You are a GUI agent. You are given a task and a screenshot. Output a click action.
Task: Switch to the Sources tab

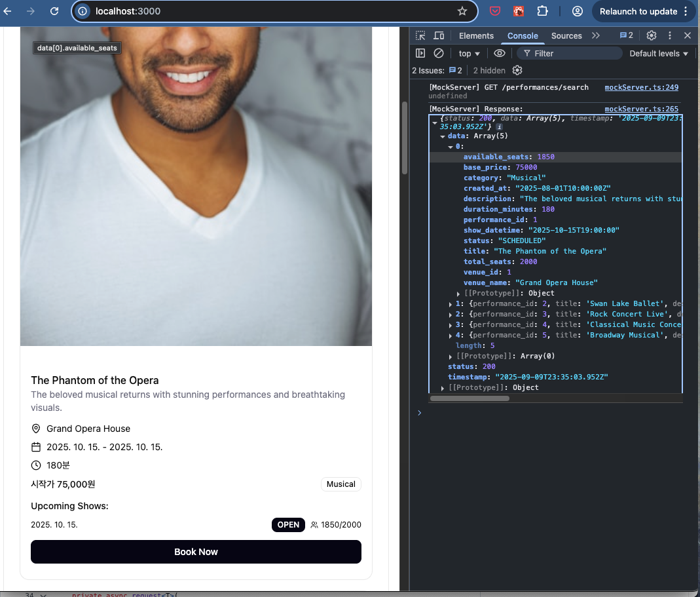[x=566, y=36]
